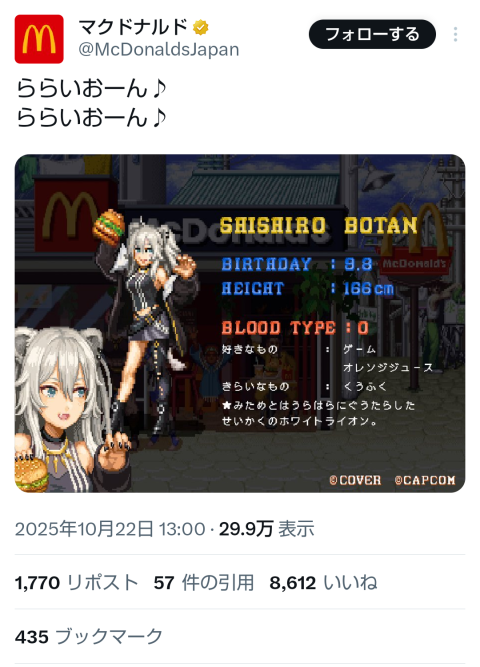Click the 435 ブックマーク count
This screenshot has width=480, height=667.
(x=89, y=637)
